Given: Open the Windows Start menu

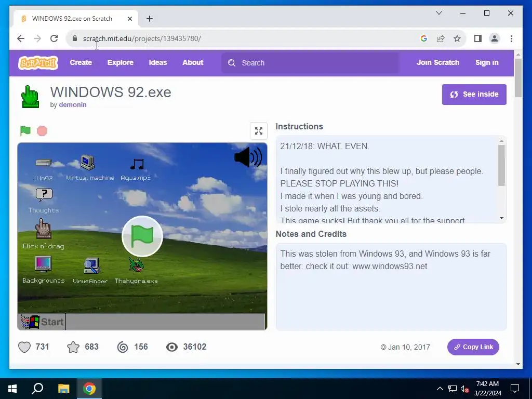Looking at the screenshot, I should pos(12,389).
